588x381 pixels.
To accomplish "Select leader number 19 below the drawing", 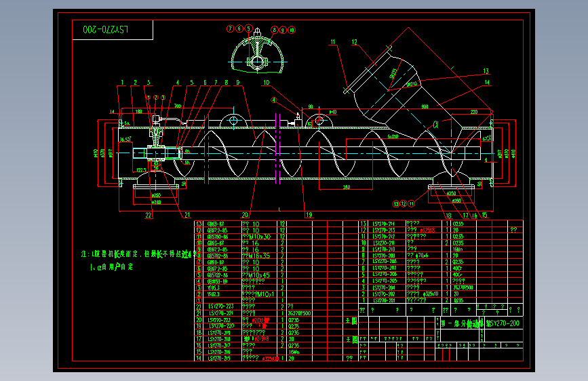I will (x=309, y=215).
